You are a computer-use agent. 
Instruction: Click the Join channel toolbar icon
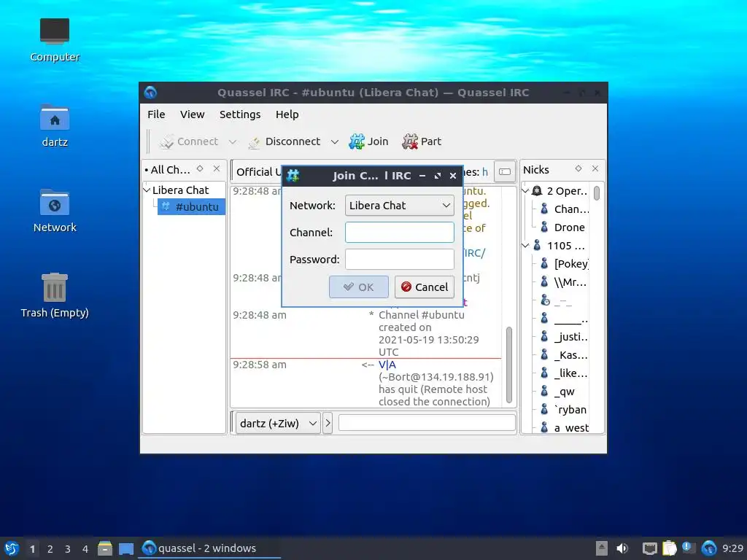point(356,141)
